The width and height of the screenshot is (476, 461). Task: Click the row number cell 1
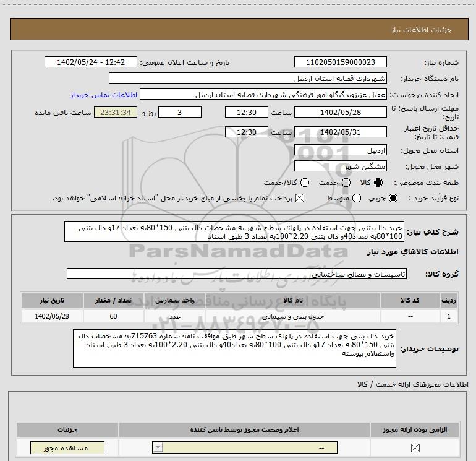pyautogui.click(x=449, y=316)
